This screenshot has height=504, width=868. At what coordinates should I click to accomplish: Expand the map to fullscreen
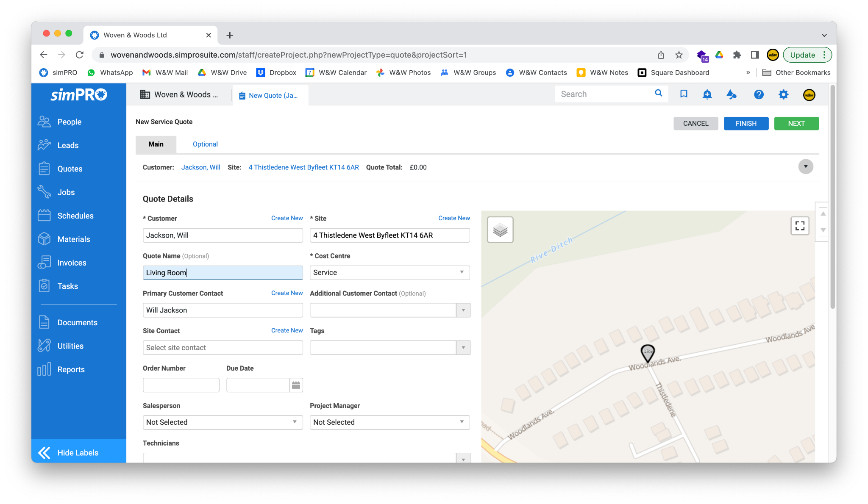coord(800,226)
